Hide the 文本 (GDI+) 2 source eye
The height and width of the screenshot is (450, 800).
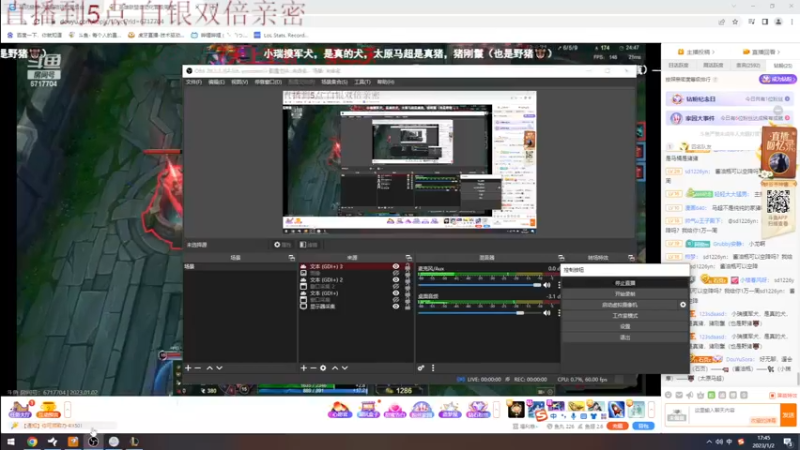[x=395, y=280]
